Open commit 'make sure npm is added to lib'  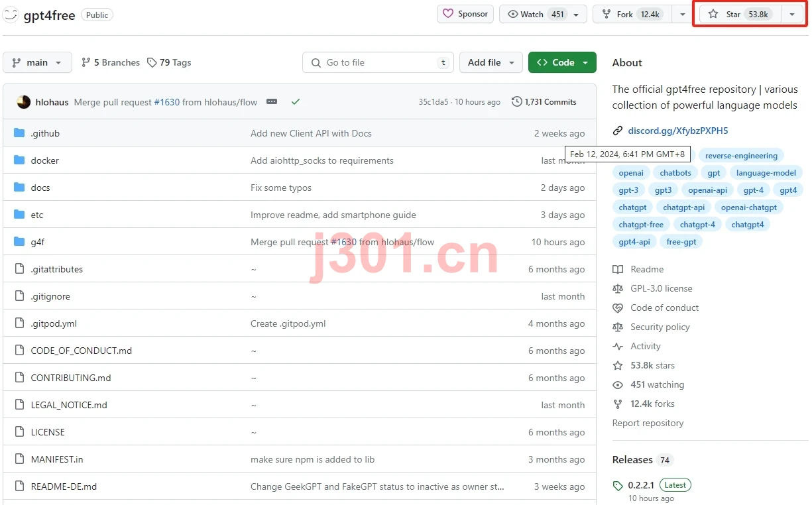point(312,459)
